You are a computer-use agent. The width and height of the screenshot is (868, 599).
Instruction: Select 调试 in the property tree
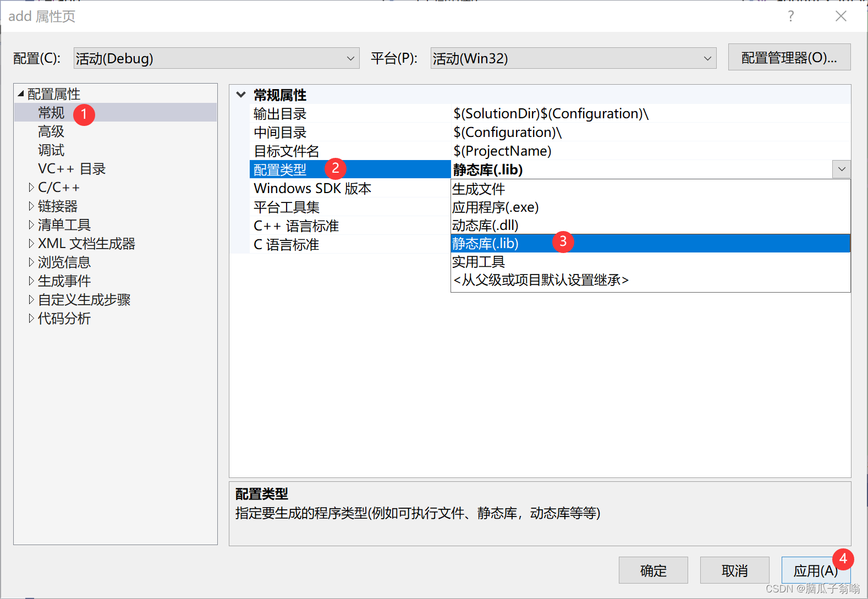(x=51, y=150)
